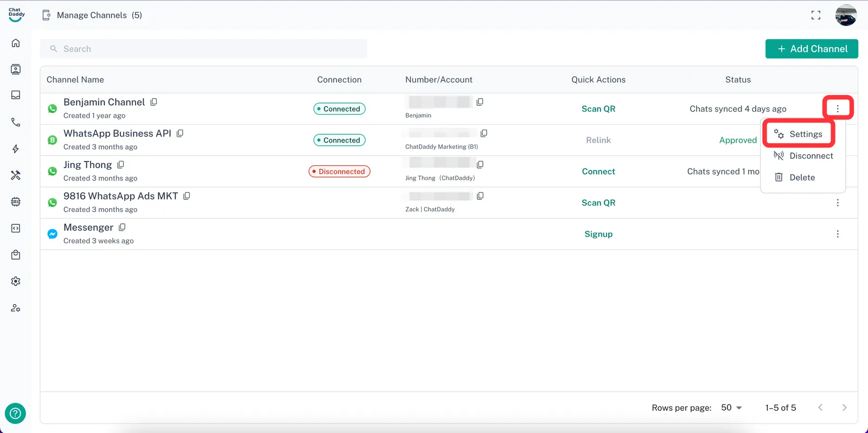Click Connect for Jing Thong channel

[598, 172]
